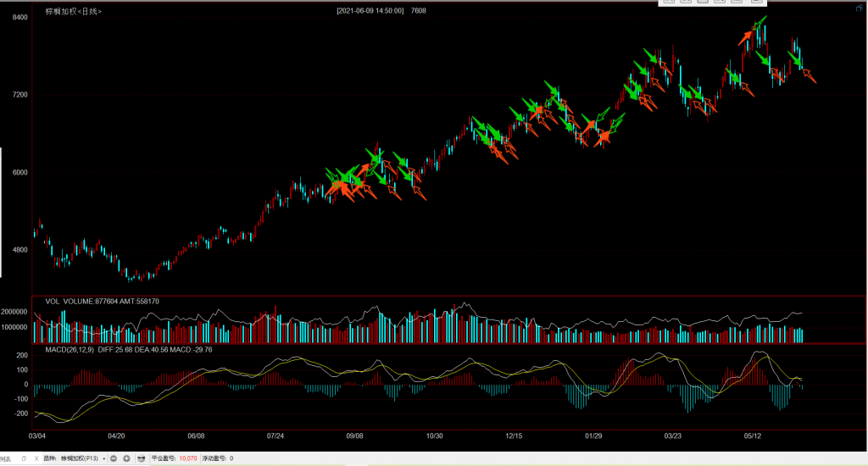Screen dimensions: 868x466
Task: Click the dropdown arrow after 棕榈加权(P13)
Action: (x=103, y=458)
